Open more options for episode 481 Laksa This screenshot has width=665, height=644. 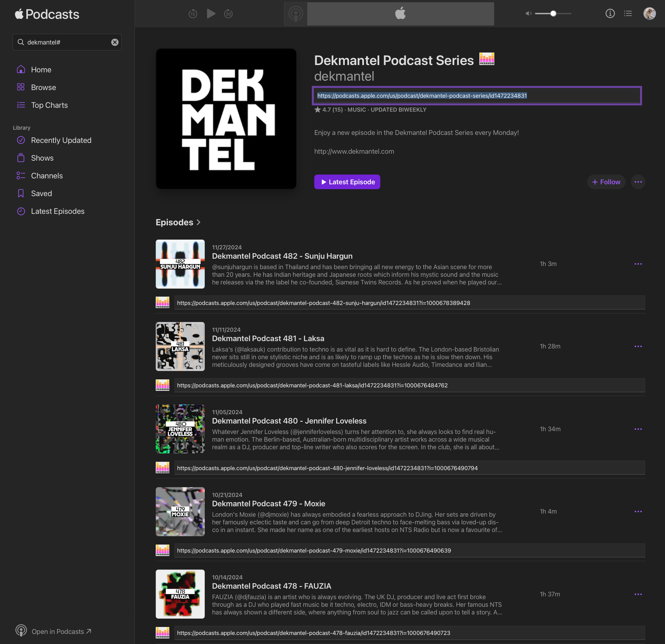(x=638, y=346)
